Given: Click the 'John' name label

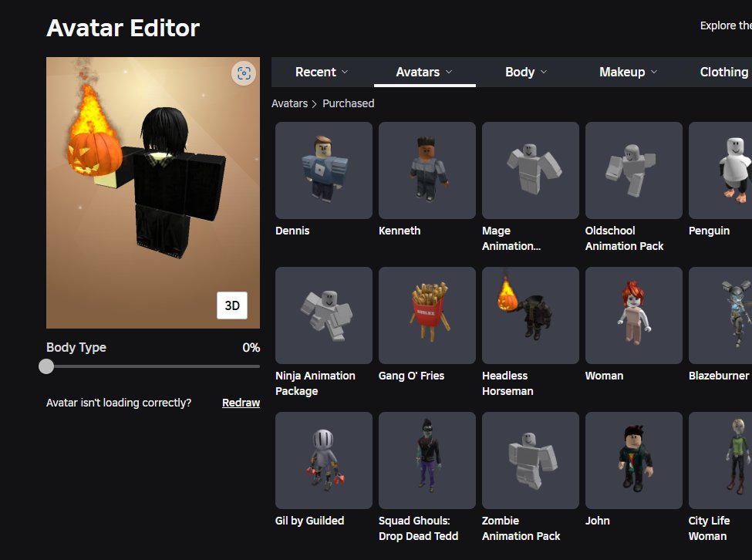Looking at the screenshot, I should point(598,521).
